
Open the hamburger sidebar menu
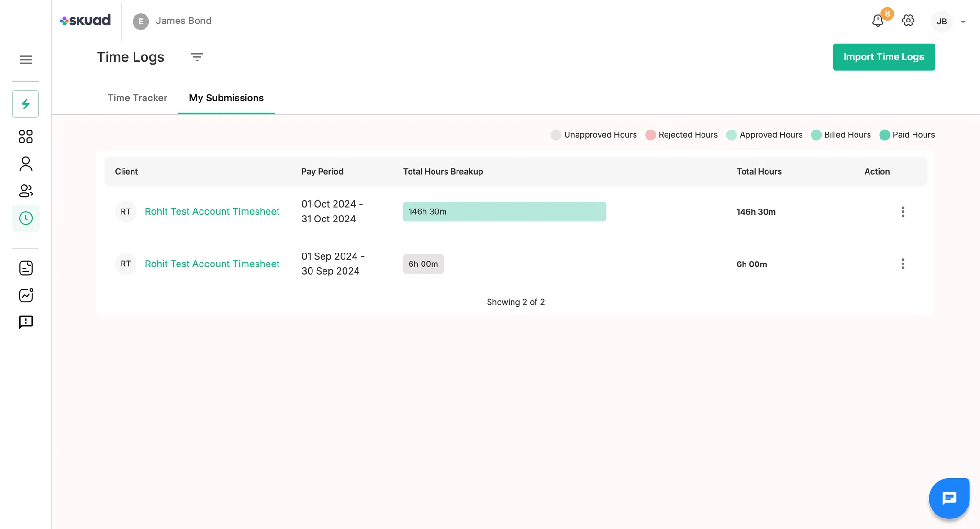[x=26, y=60]
